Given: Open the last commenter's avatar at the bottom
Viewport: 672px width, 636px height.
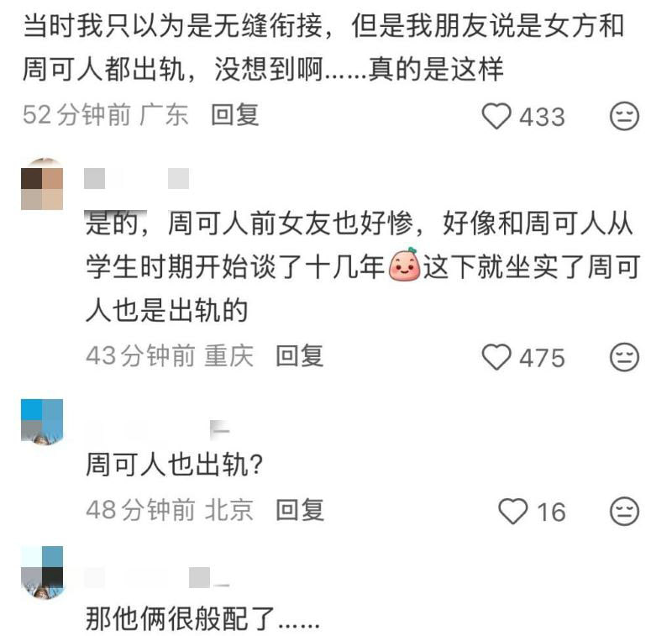Looking at the screenshot, I should point(42,571).
